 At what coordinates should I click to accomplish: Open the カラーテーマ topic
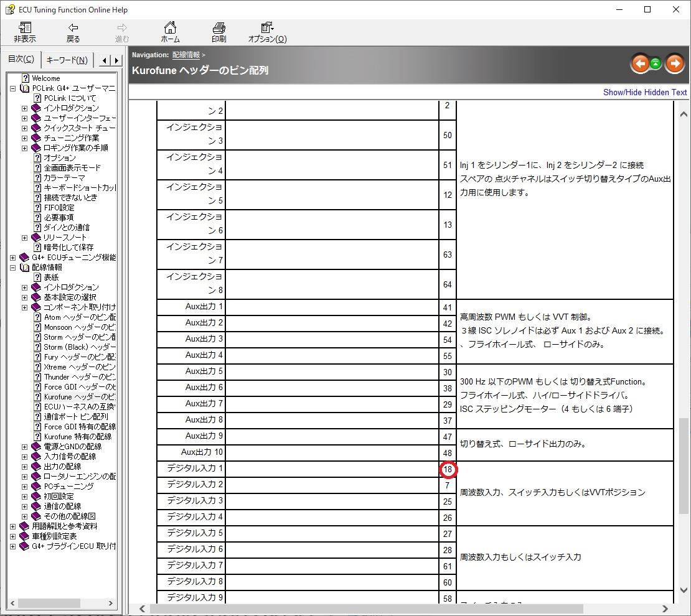click(x=64, y=177)
